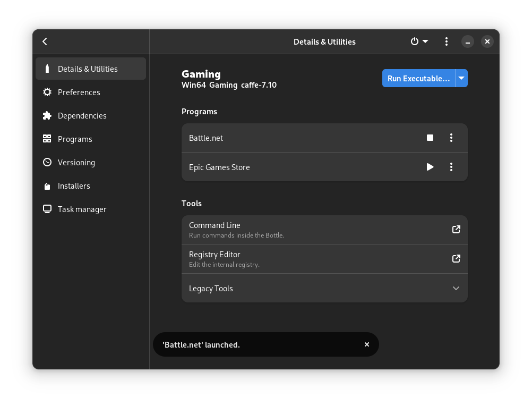
Task: Expand the Legacy Tools section
Action: 456,288
